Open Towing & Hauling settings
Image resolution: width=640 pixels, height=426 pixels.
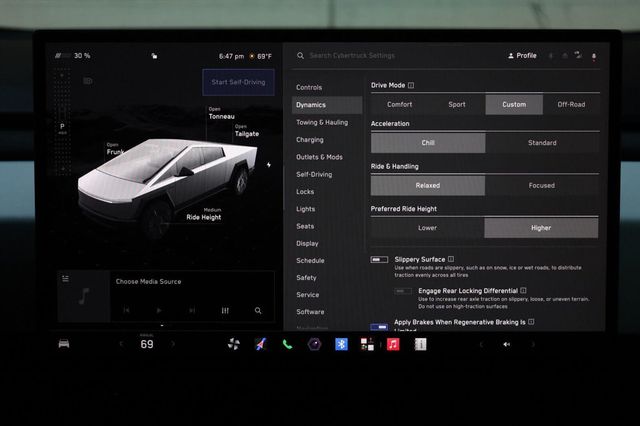click(327, 122)
